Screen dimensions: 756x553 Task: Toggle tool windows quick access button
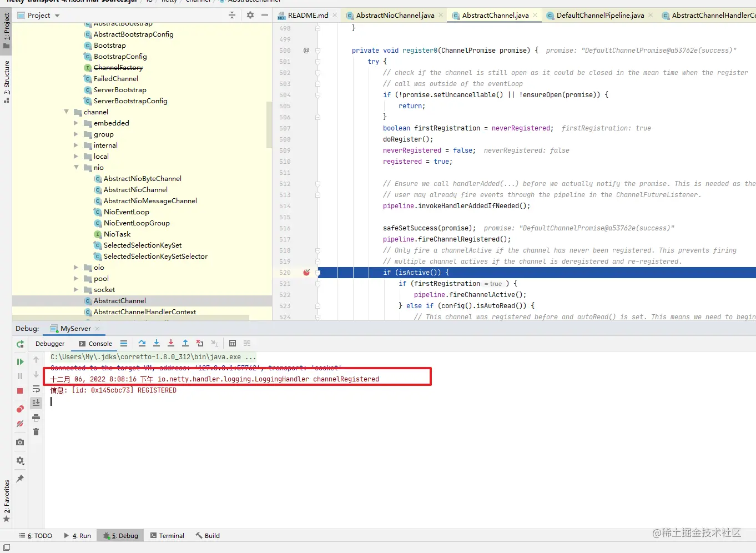[7, 547]
